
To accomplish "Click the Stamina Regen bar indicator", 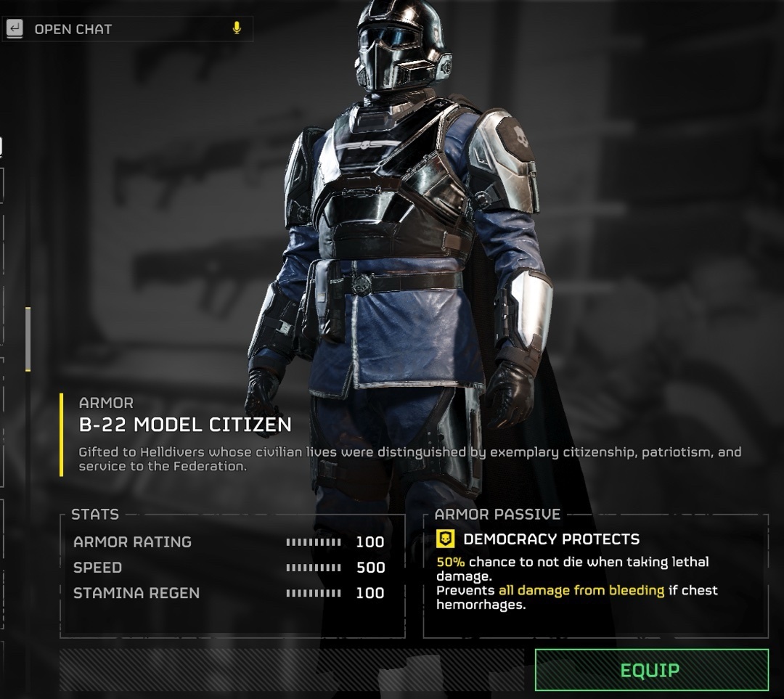I will [x=314, y=593].
